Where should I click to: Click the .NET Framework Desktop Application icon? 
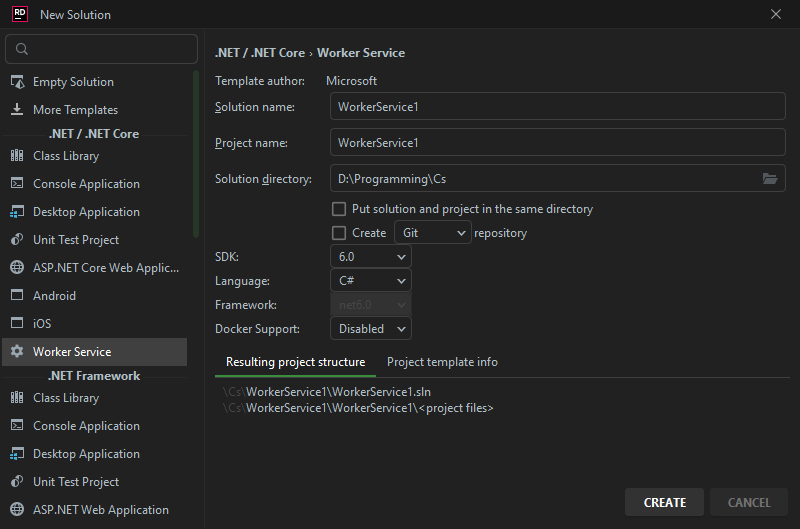point(17,453)
